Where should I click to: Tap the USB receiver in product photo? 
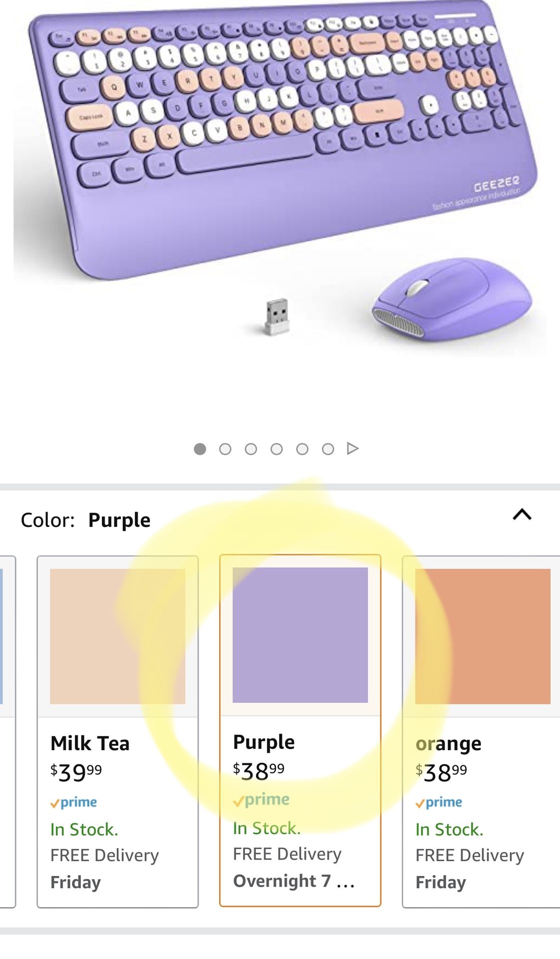[x=277, y=316]
